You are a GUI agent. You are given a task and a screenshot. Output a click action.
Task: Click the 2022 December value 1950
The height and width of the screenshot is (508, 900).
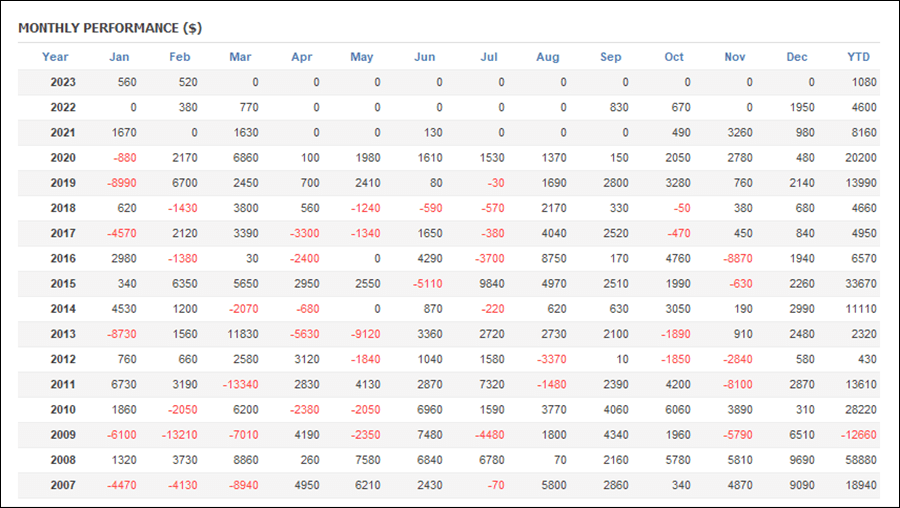[802, 107]
